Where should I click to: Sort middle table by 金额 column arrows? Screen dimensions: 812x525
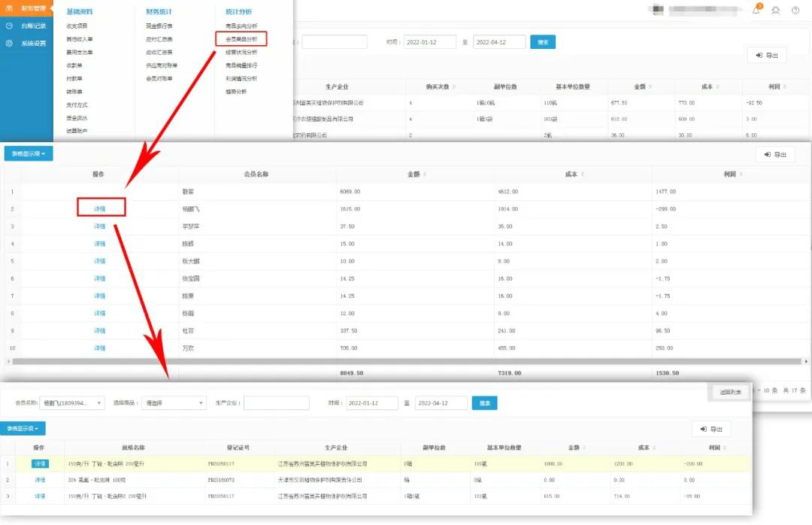tap(426, 174)
